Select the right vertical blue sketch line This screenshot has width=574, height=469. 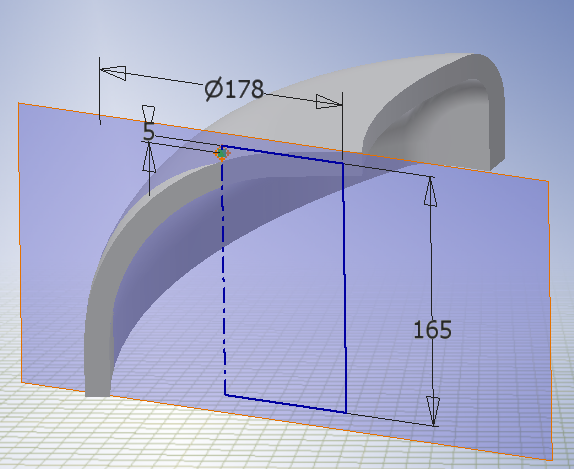coord(344,287)
